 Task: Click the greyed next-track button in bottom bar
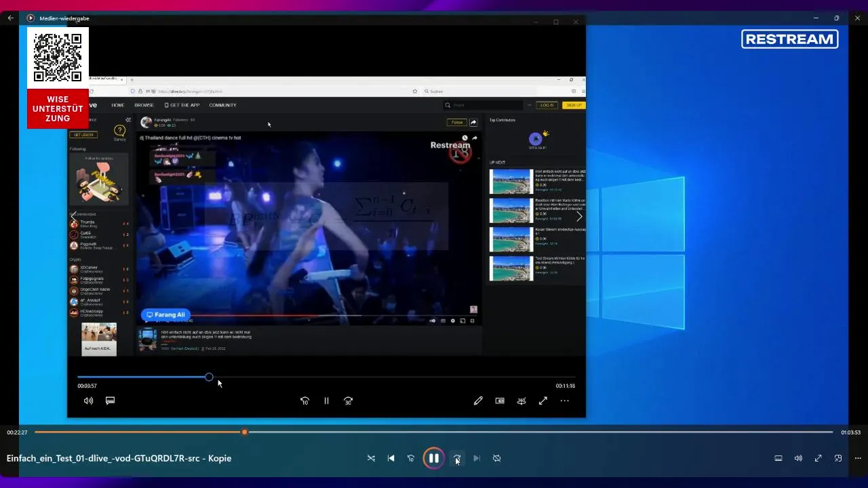[477, 458]
